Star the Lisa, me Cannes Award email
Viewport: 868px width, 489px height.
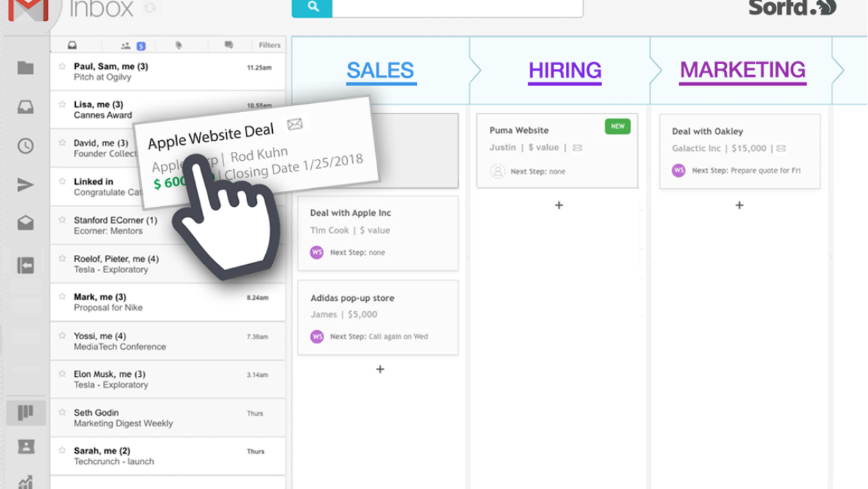63,104
